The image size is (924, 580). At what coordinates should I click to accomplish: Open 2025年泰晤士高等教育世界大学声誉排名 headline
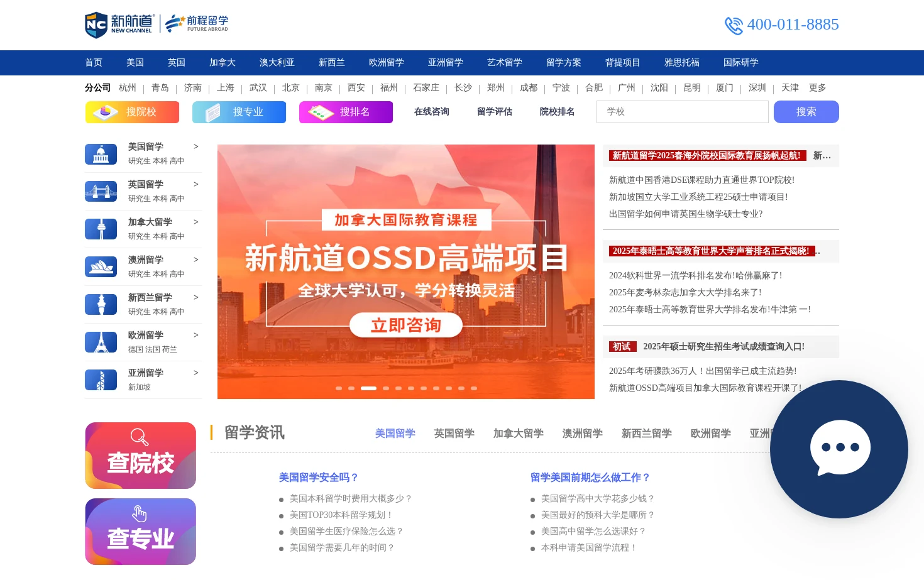tap(712, 251)
